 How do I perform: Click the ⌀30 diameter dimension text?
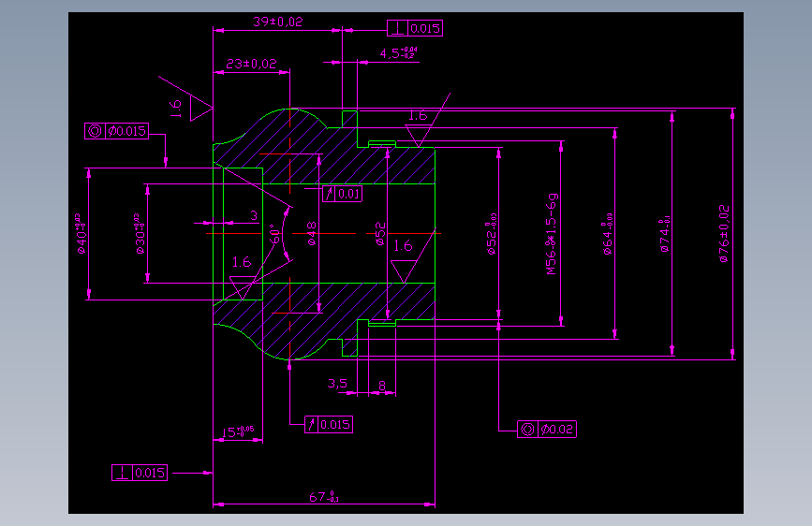pos(140,233)
